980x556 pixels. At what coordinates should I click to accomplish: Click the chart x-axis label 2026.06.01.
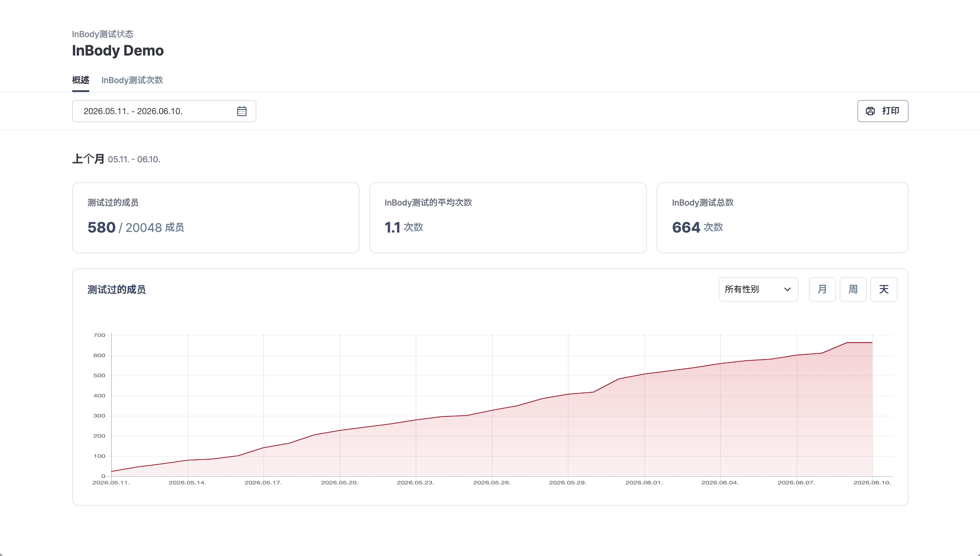pyautogui.click(x=644, y=483)
